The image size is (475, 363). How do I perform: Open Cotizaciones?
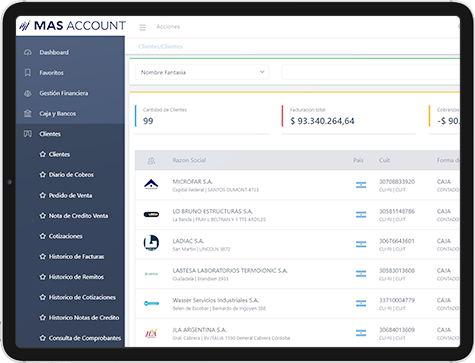(x=66, y=236)
